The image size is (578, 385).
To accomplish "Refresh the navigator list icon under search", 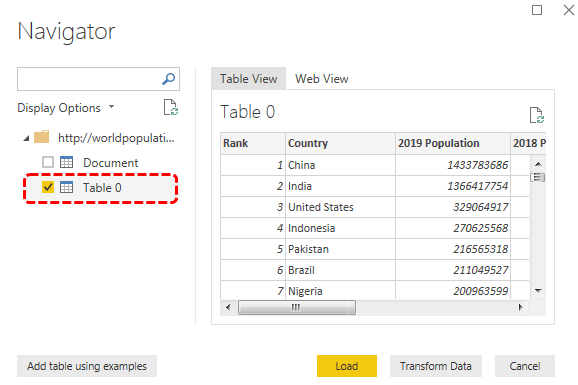I will coord(171,107).
